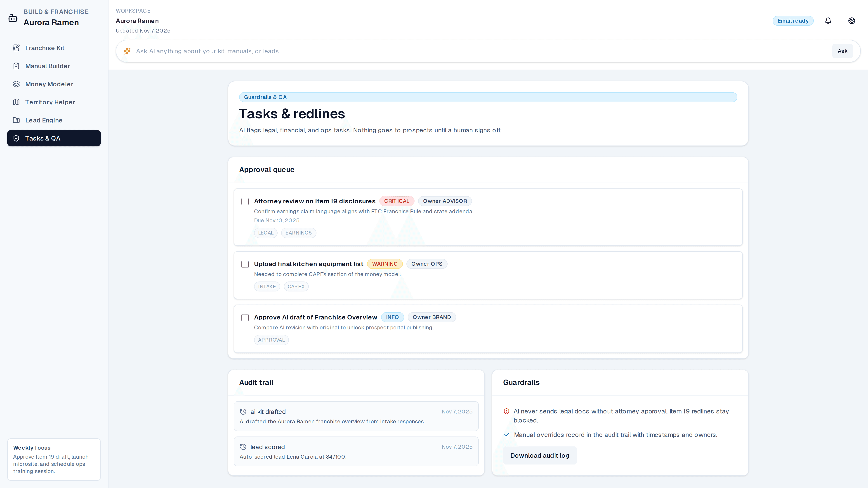Click the red shield alert icon under Guardrails
Image resolution: width=868 pixels, height=488 pixels.
click(506, 411)
